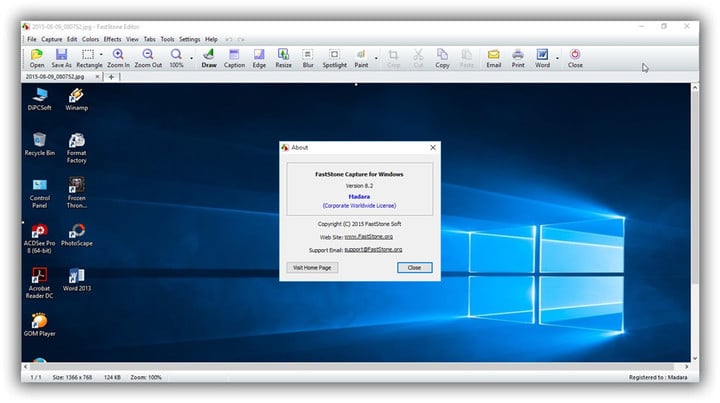The image size is (720, 403).
Task: Click the Acrobat Reader DC desktop icon
Action: tap(39, 283)
